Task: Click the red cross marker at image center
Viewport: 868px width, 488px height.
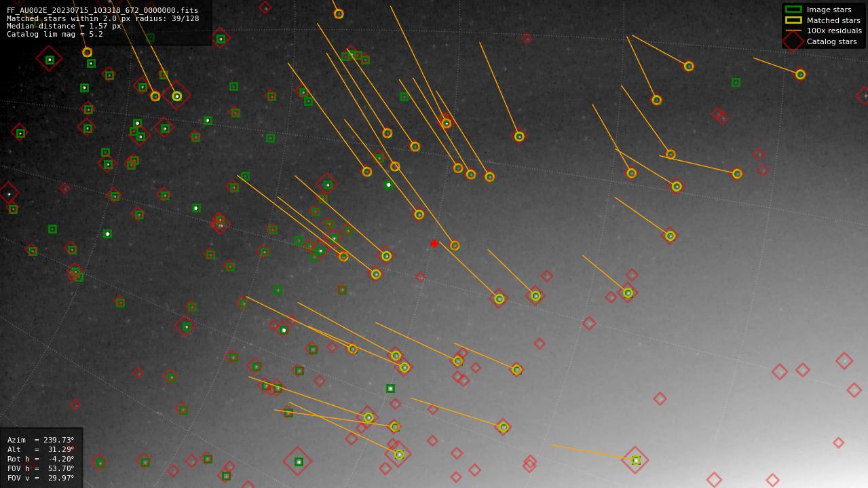Action: pos(434,244)
